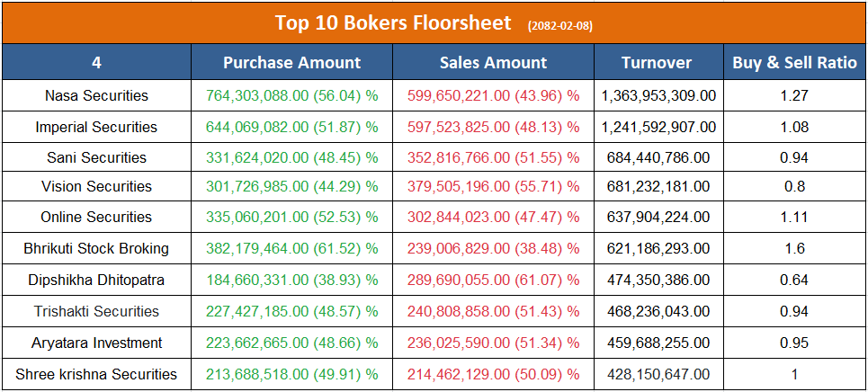Screen dimensions: 868x392
Task: Sort by the Turnover column header
Action: pyautogui.click(x=657, y=63)
